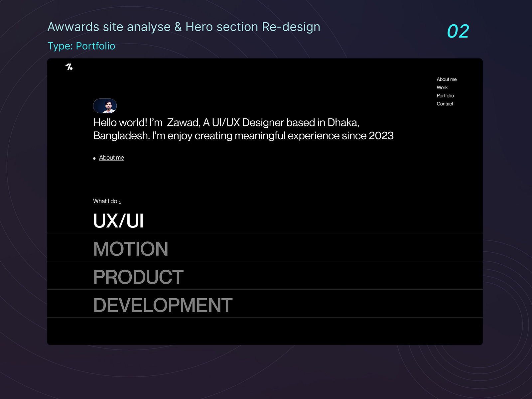Image resolution: width=532 pixels, height=399 pixels.
Task: Click the Awwards site analyse title
Action: pos(184,27)
